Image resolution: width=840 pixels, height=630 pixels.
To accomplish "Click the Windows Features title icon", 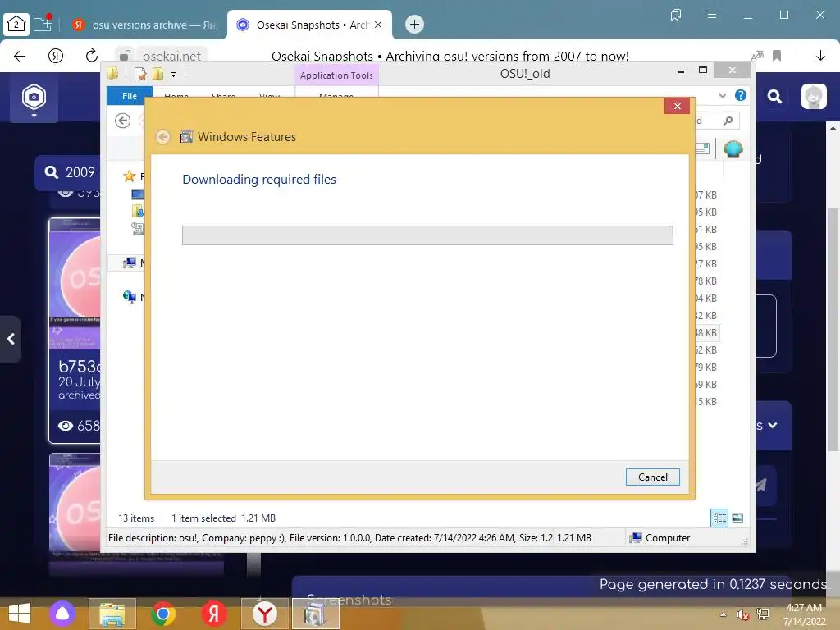I will [x=186, y=137].
